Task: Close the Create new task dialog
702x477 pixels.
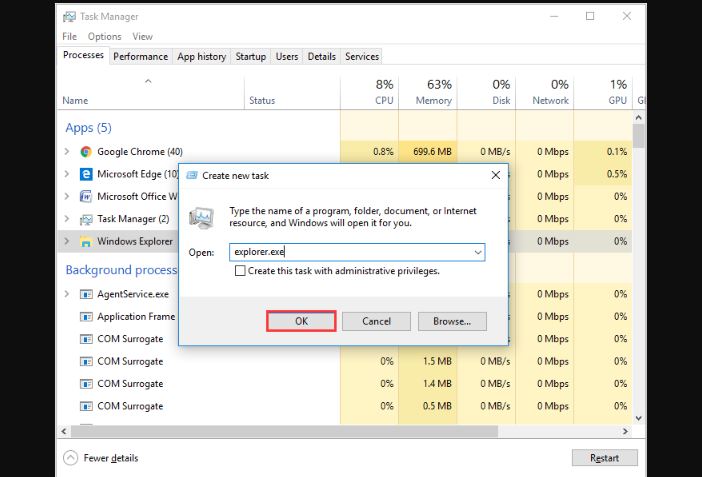Action: (496, 175)
